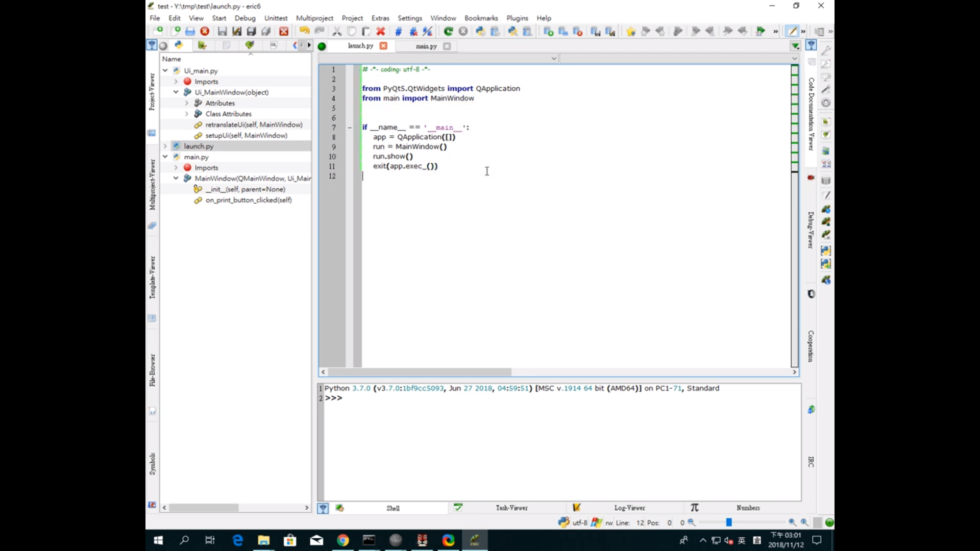The width and height of the screenshot is (980, 551).
Task: Click the Save file floppy icon
Action: pos(222,31)
